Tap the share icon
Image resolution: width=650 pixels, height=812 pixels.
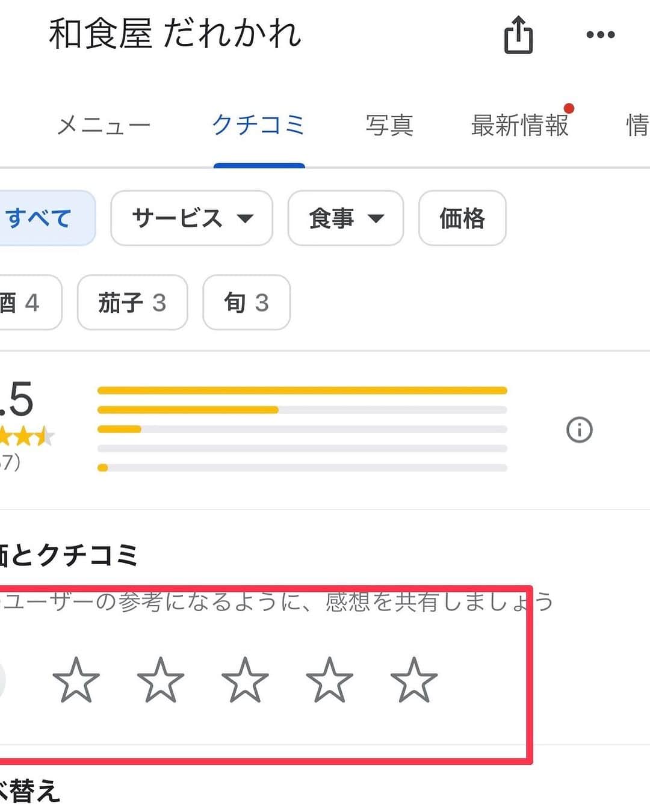coord(518,34)
